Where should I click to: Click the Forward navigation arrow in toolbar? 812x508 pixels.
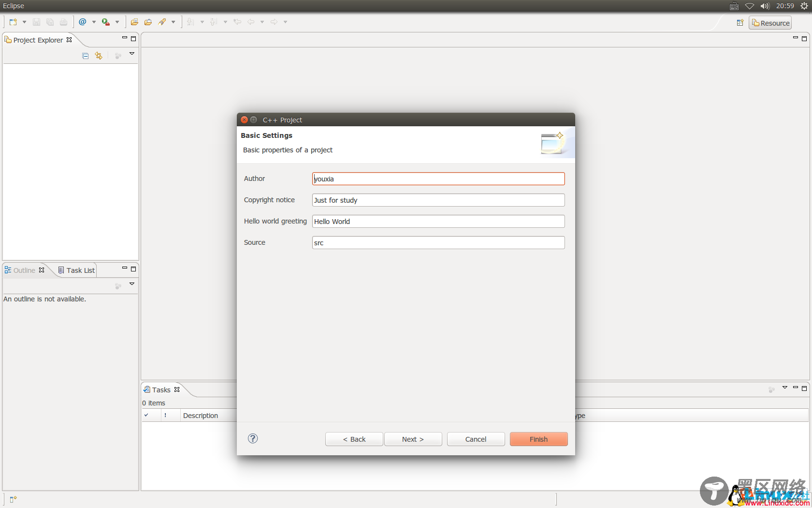(x=274, y=22)
